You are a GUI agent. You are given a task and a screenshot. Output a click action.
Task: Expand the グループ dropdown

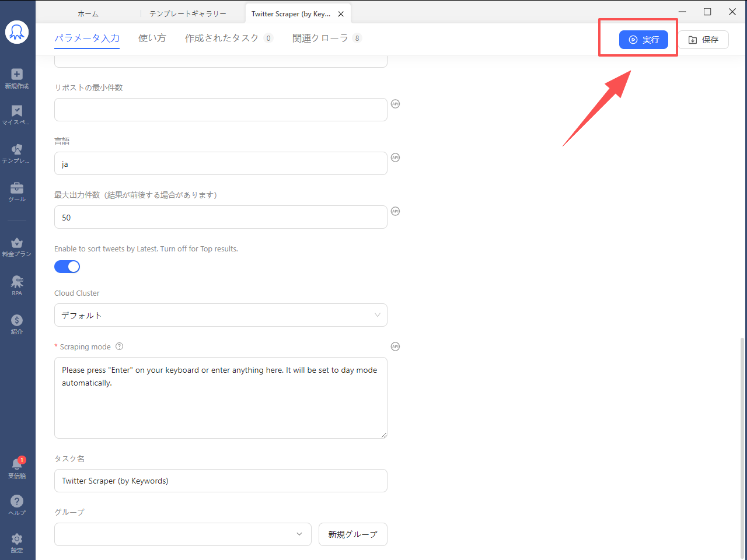[183, 534]
